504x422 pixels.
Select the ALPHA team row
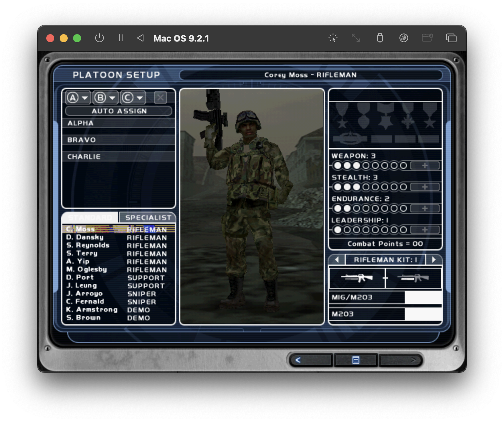click(x=119, y=123)
